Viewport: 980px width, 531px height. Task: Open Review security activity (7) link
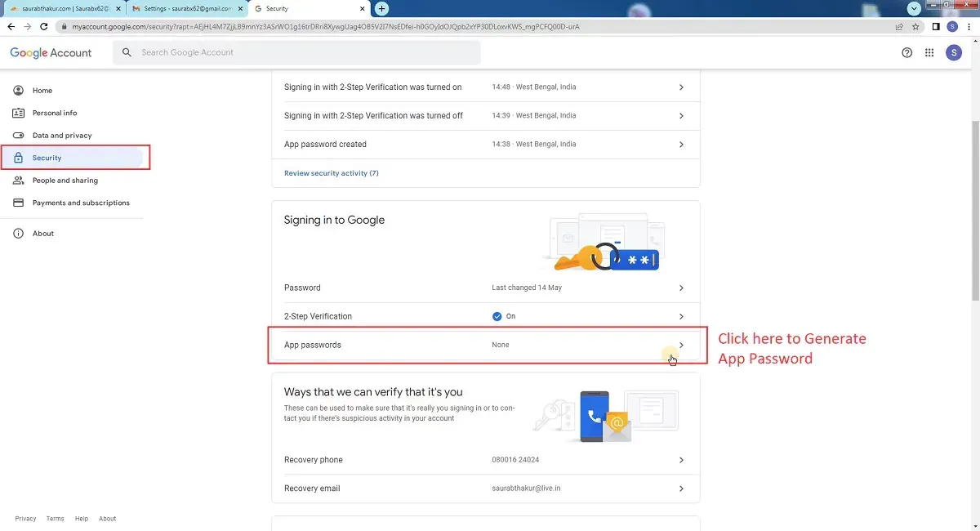[x=331, y=173]
